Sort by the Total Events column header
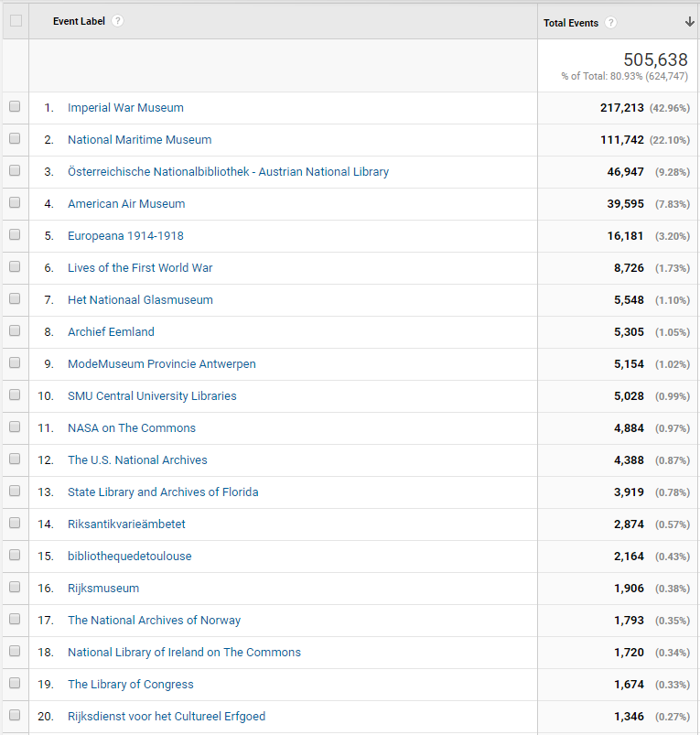 point(571,23)
